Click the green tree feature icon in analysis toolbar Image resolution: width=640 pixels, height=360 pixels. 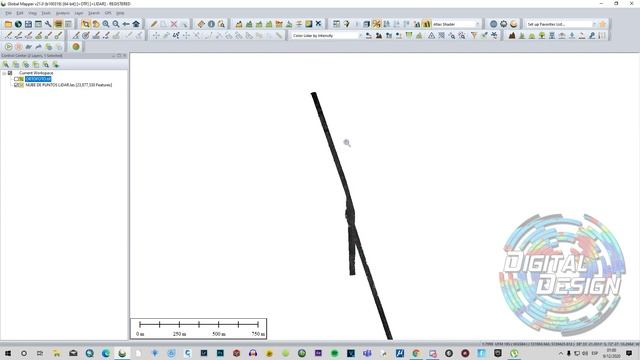(542, 36)
